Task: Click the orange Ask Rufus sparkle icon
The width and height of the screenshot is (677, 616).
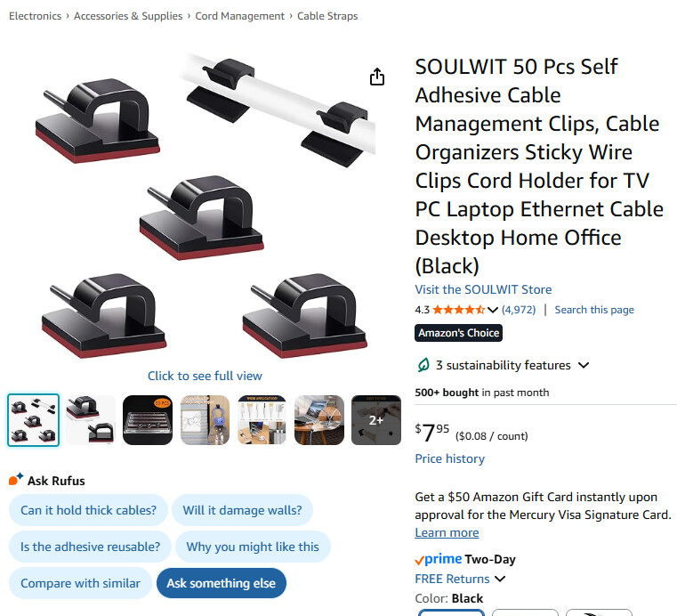Action: point(16,480)
